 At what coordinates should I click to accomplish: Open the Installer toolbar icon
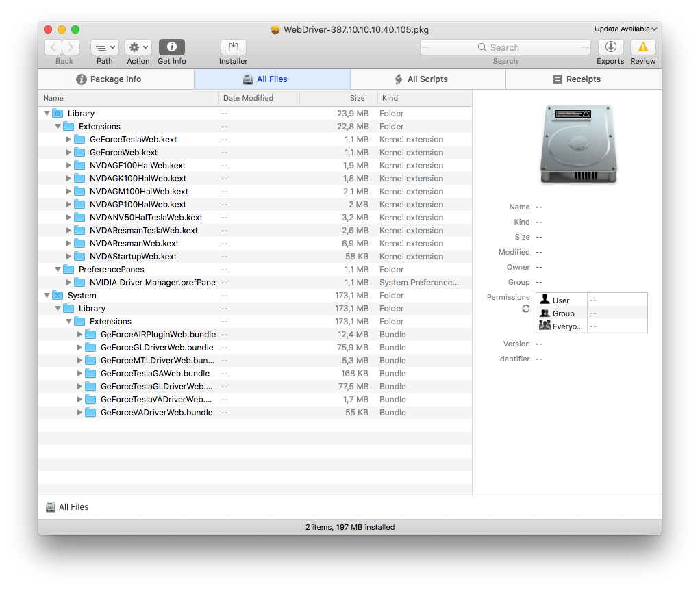[234, 47]
